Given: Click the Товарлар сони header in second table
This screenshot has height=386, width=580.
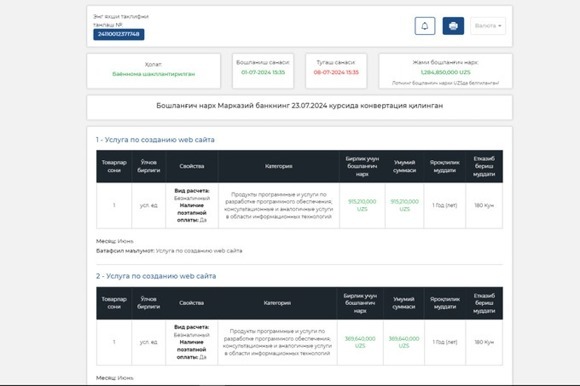Looking at the screenshot, I should pyautogui.click(x=114, y=303).
